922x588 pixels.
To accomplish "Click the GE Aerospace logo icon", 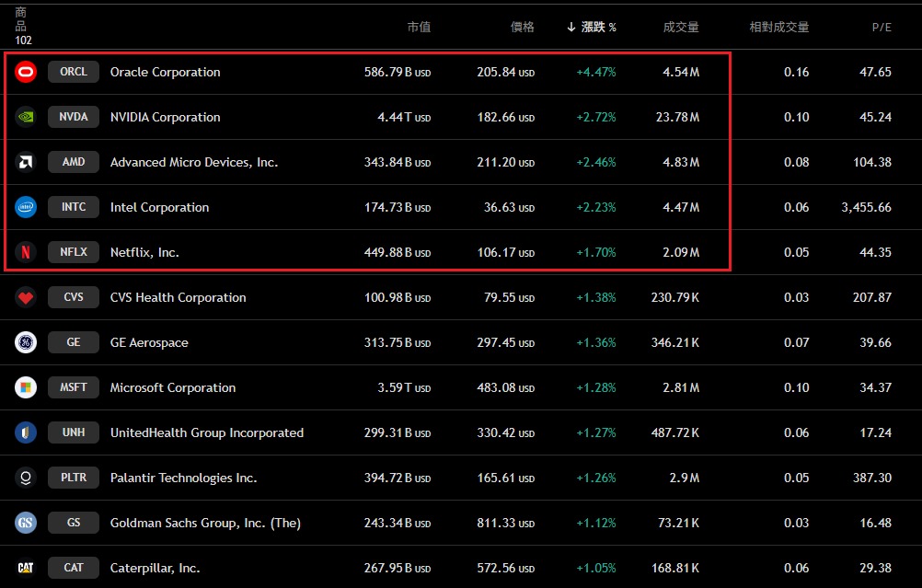I will pos(26,342).
